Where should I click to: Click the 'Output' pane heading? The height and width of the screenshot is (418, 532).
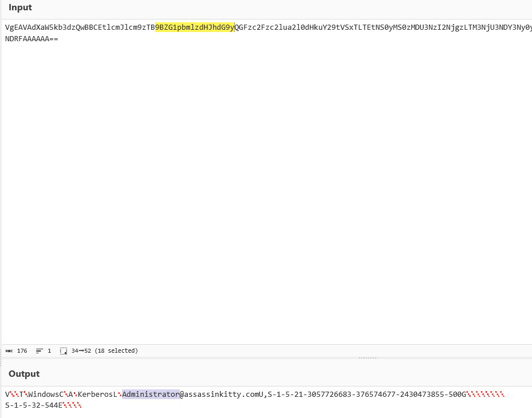(24, 374)
